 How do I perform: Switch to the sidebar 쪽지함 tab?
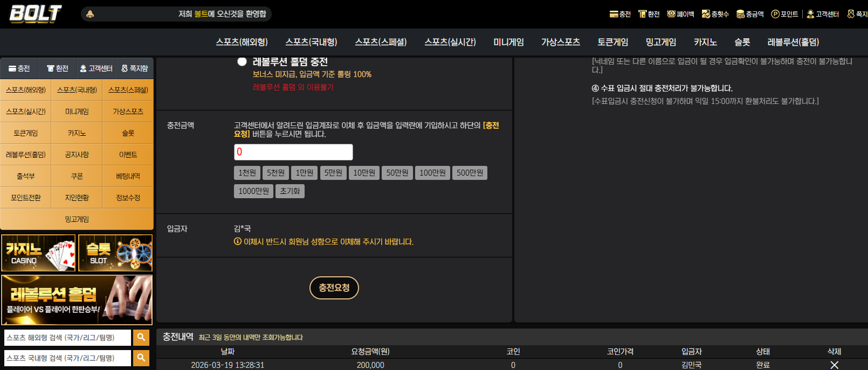pyautogui.click(x=135, y=68)
